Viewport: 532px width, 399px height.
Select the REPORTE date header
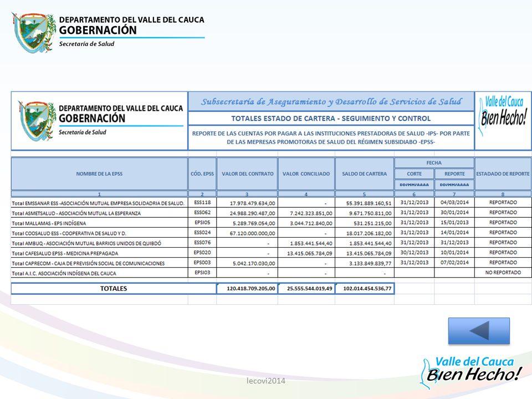pos(454,173)
